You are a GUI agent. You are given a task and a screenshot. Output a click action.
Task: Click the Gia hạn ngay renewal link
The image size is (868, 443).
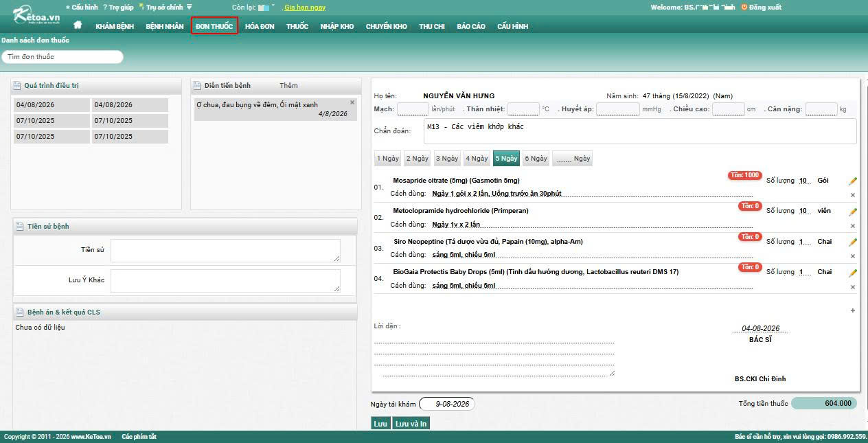click(x=305, y=7)
